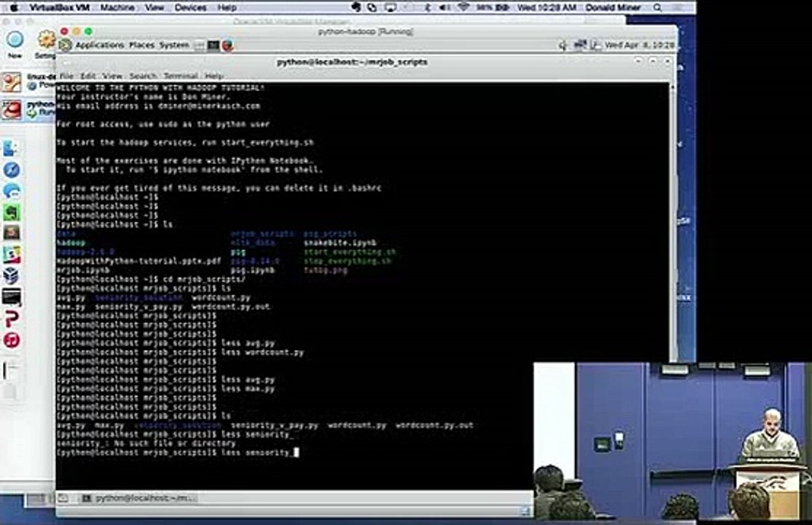Launch Firefox from GNOME panel
812x525 pixels.
pos(227,46)
